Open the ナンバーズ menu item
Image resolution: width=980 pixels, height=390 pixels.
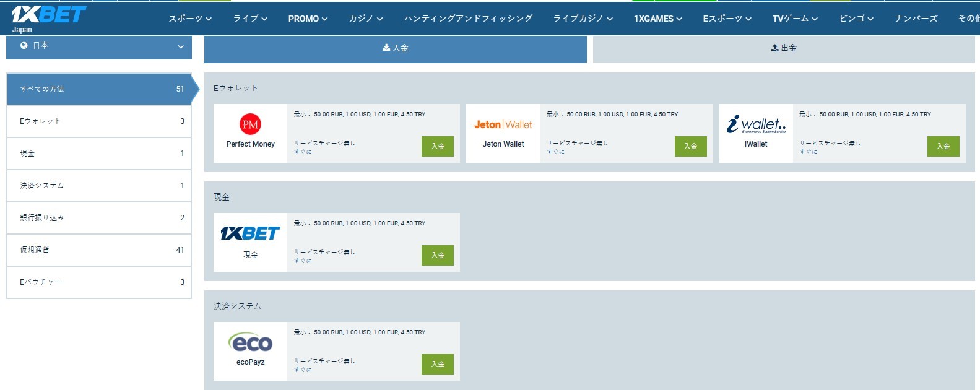pos(916,19)
